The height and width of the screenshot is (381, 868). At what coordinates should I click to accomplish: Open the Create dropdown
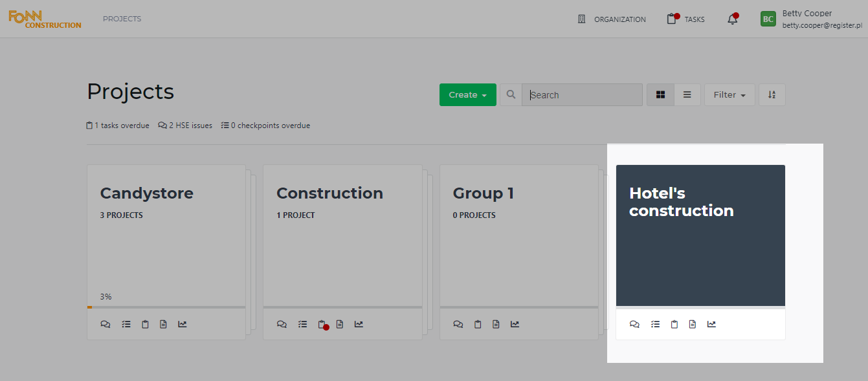(468, 94)
